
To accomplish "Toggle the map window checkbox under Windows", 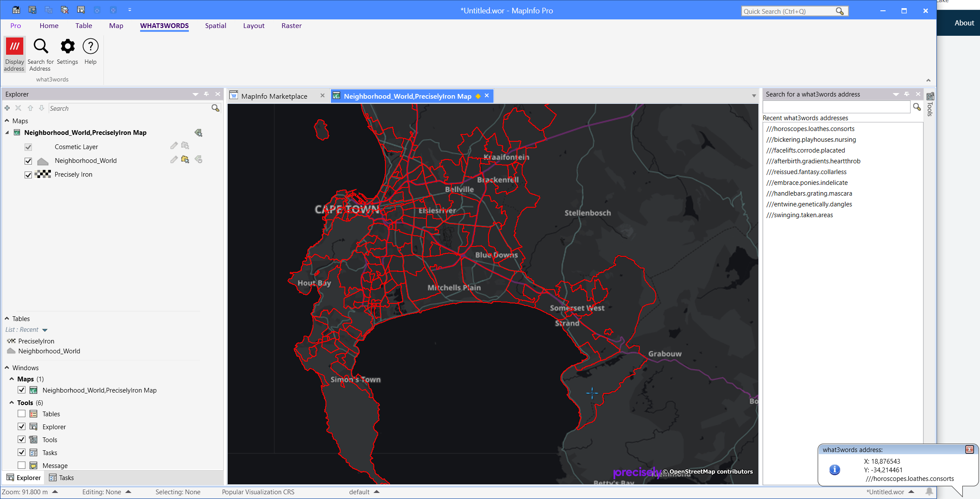I will coord(22,390).
